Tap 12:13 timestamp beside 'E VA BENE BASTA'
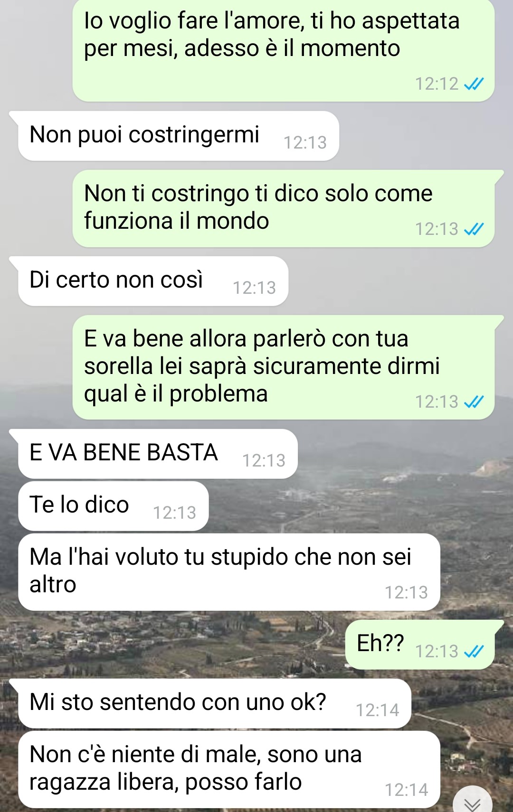Image resolution: width=513 pixels, height=812 pixels. [x=264, y=460]
